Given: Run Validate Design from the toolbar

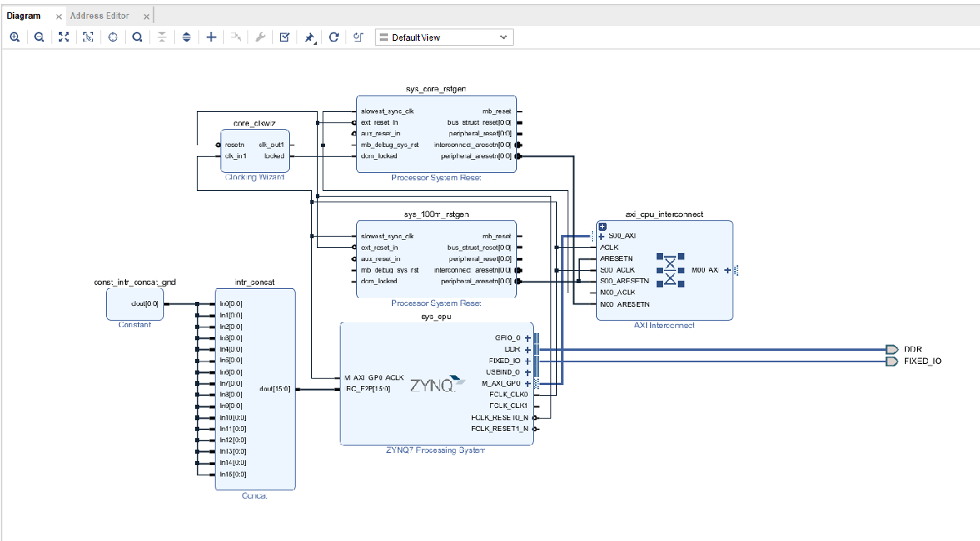Looking at the screenshot, I should [284, 37].
